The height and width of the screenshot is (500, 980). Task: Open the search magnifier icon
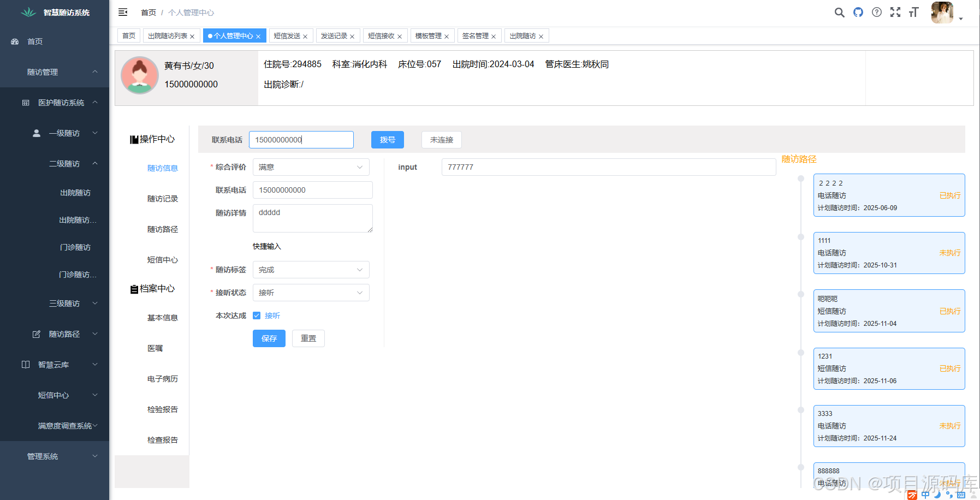tap(840, 12)
